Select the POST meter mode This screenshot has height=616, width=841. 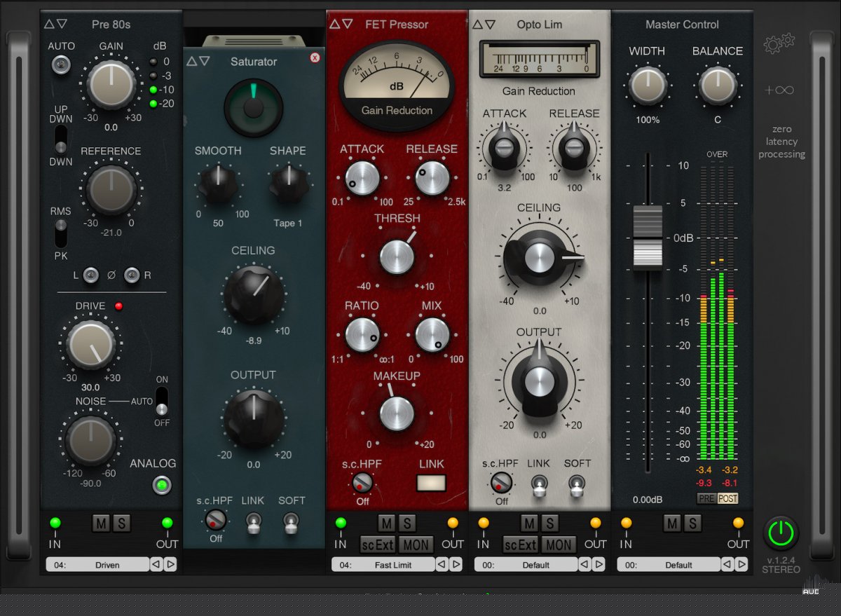728,498
